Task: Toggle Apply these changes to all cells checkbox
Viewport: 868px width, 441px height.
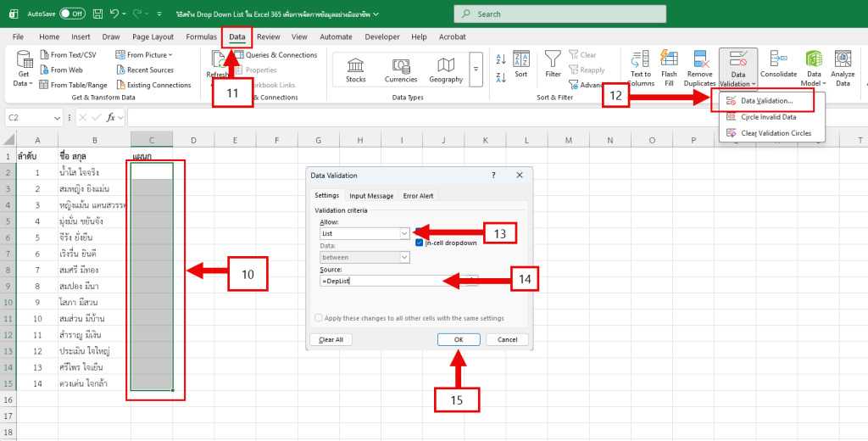Action: tap(319, 318)
